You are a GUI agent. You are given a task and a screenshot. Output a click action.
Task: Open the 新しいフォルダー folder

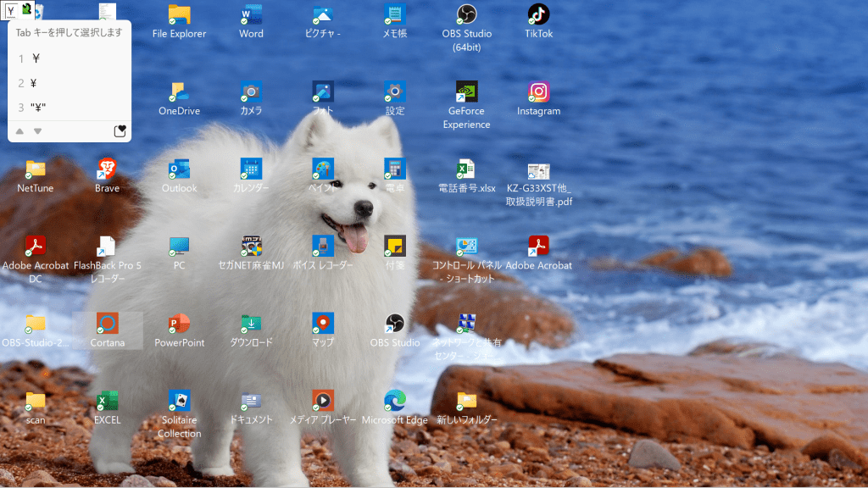point(466,401)
